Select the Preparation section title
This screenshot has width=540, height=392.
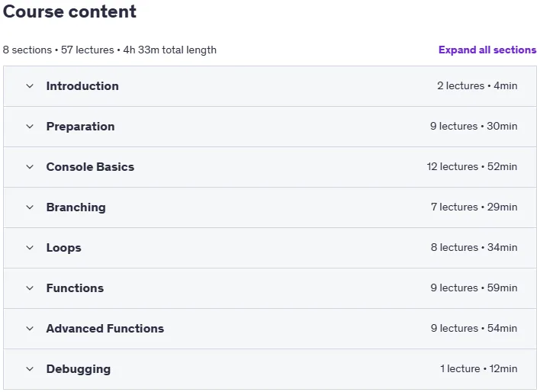(x=81, y=127)
